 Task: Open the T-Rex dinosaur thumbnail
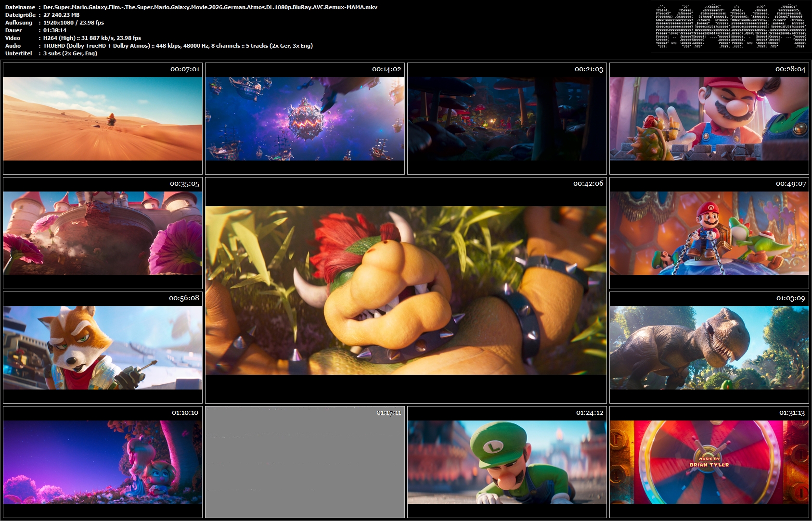709,347
